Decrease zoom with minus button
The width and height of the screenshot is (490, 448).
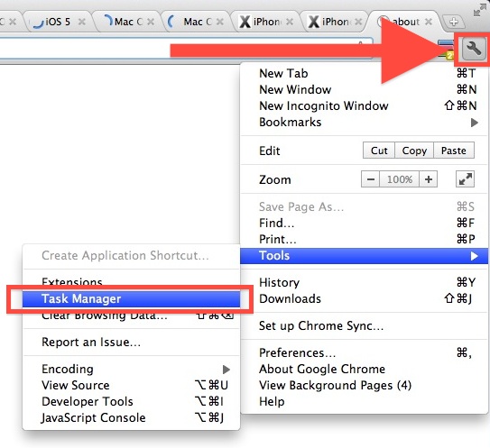pos(370,179)
